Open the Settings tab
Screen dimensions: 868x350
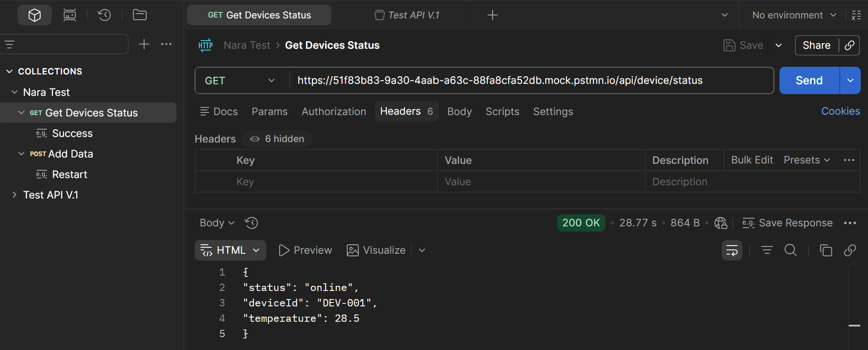tap(553, 112)
